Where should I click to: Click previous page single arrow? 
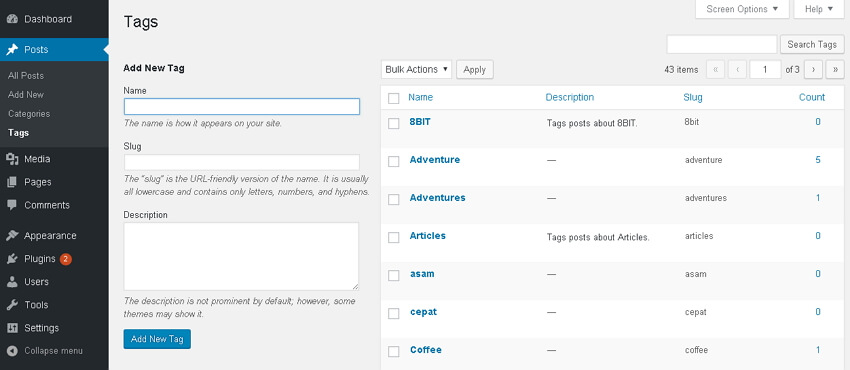pos(738,69)
